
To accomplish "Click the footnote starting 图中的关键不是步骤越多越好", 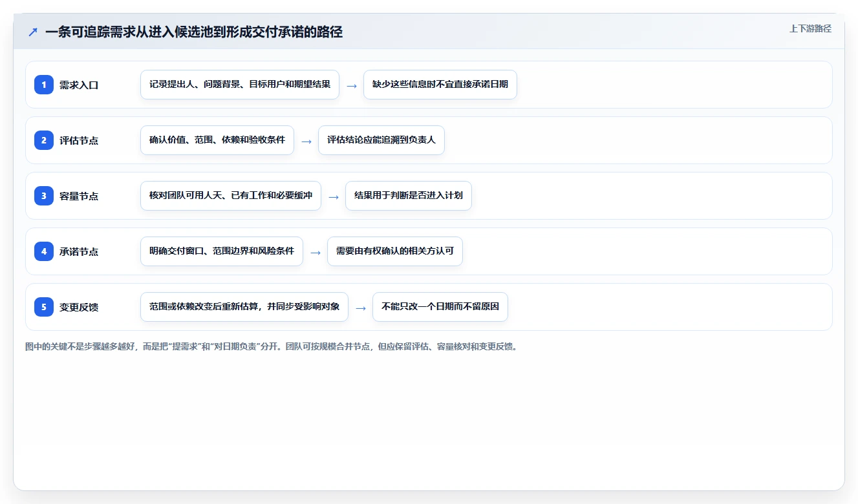I will 272,346.
